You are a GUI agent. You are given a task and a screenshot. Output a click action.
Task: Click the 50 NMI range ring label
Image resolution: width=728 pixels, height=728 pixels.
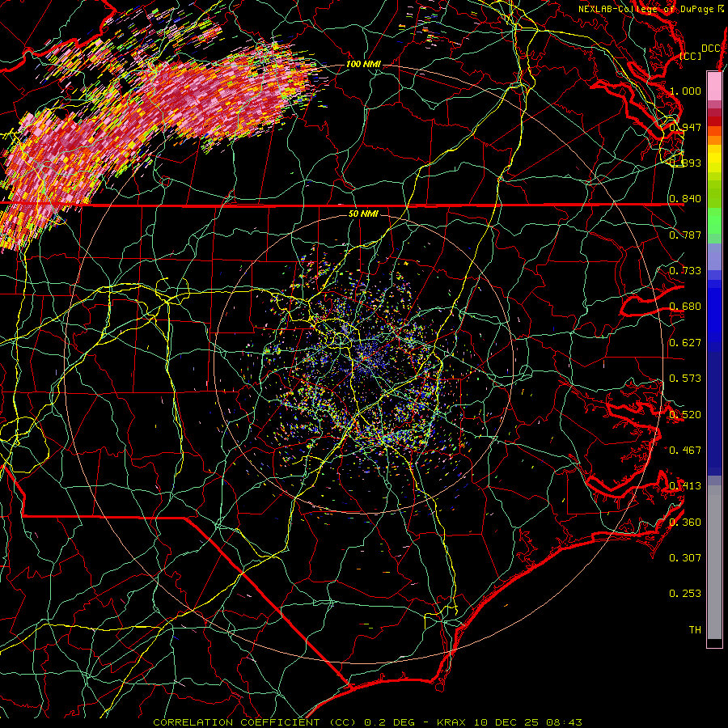point(363,214)
